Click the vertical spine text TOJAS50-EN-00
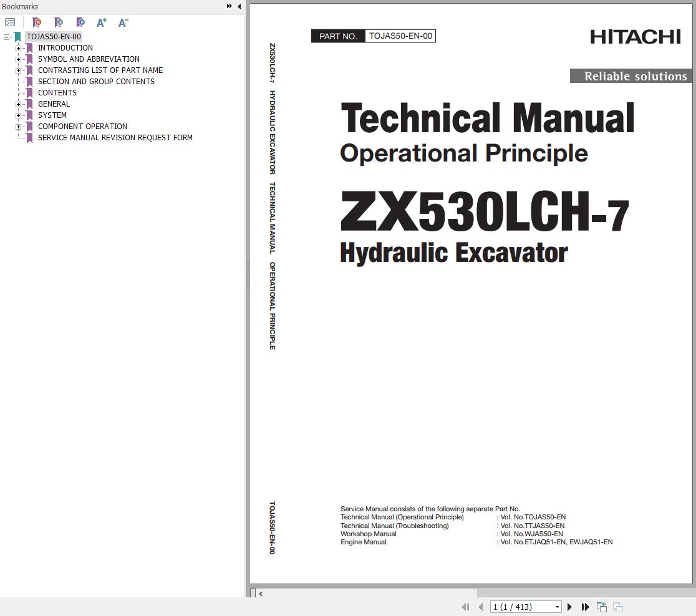The height and width of the screenshot is (616, 696). point(272,527)
